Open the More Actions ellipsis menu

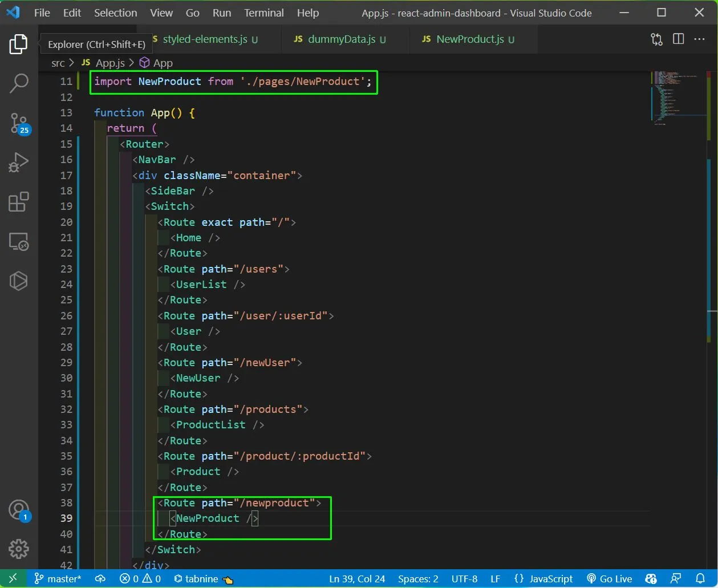pos(699,39)
